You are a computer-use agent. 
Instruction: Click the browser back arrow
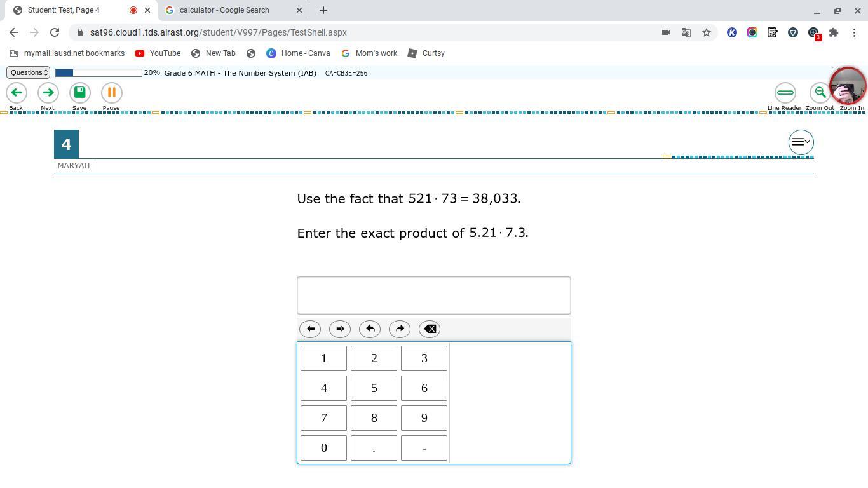coord(14,32)
